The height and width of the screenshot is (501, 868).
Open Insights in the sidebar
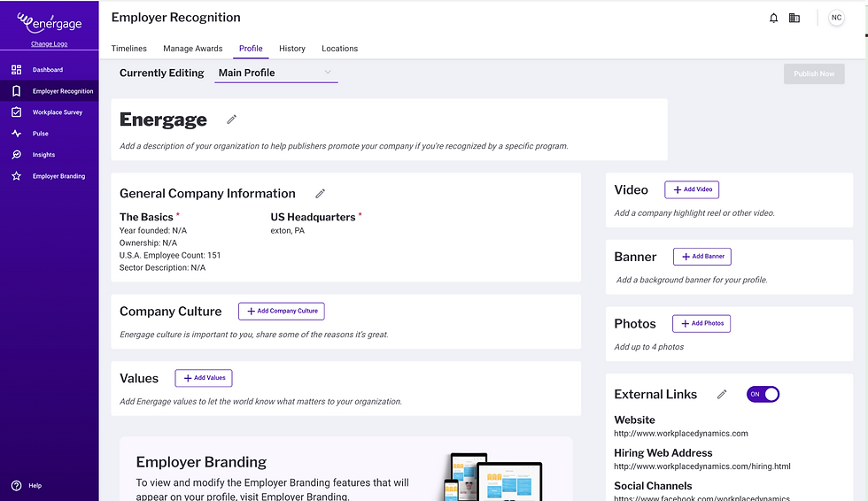point(43,155)
